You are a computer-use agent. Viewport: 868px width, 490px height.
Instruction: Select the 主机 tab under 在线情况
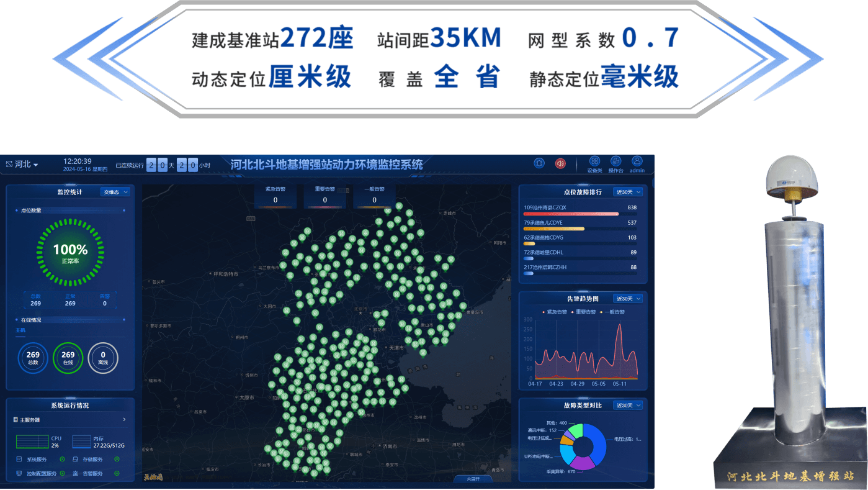(20, 330)
